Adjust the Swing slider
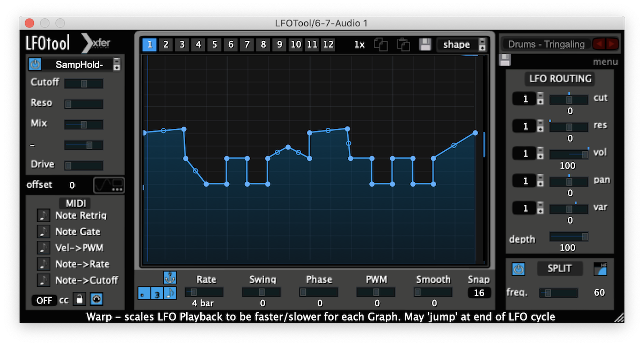 pos(261,292)
